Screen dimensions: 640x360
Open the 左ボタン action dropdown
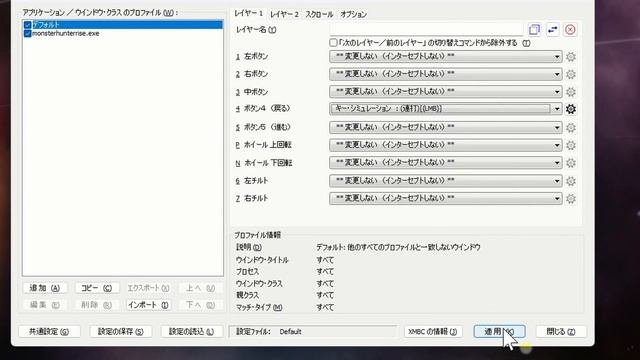[x=446, y=56]
